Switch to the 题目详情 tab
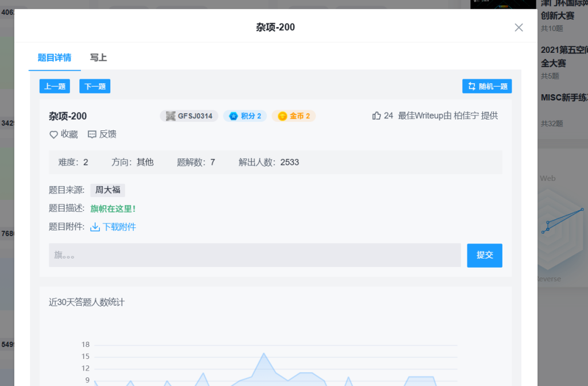588x386 pixels. click(55, 57)
